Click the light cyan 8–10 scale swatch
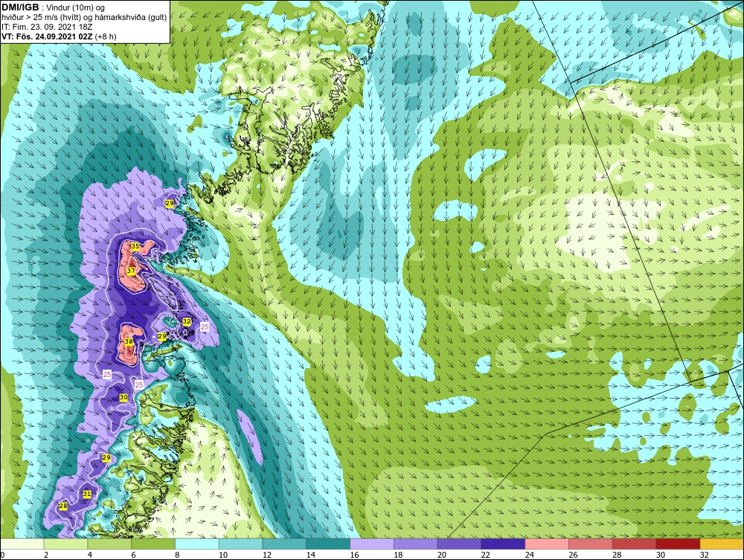This screenshot has width=744, height=560. click(197, 544)
